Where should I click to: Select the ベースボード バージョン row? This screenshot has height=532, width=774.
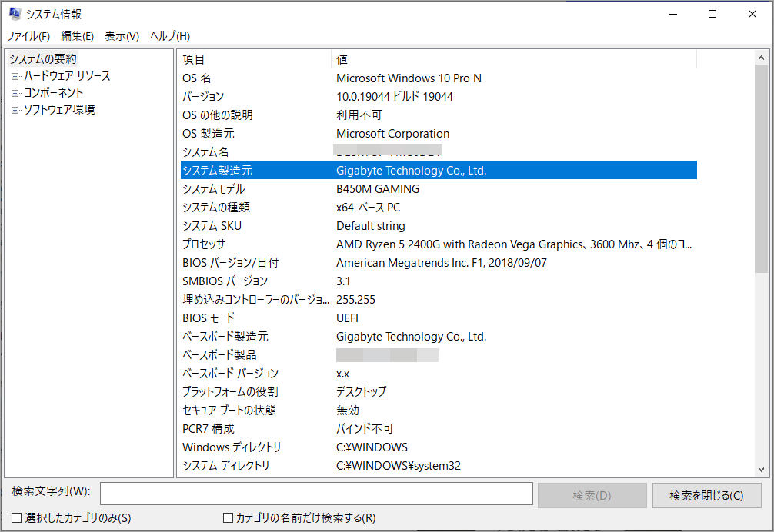[x=439, y=373]
